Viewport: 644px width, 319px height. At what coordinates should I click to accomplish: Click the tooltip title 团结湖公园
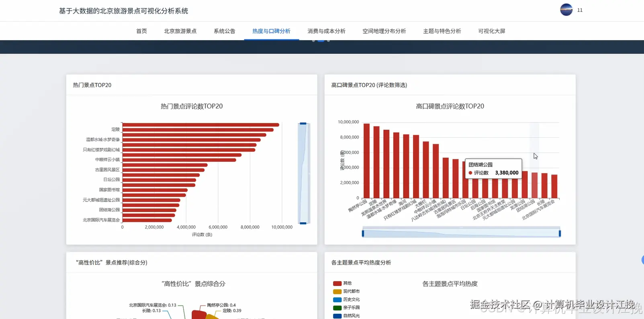click(480, 165)
